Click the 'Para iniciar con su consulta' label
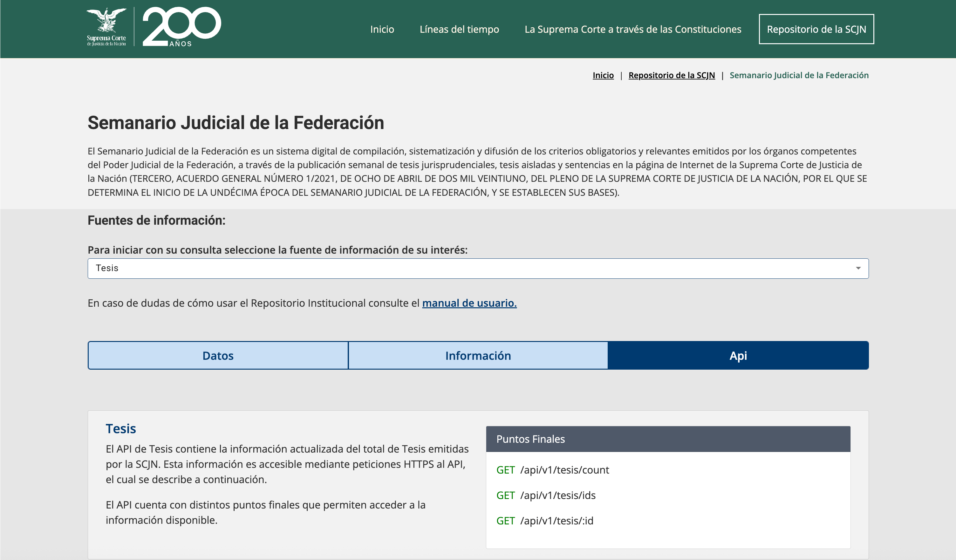Screen dimensions: 956x560 (x=277, y=249)
